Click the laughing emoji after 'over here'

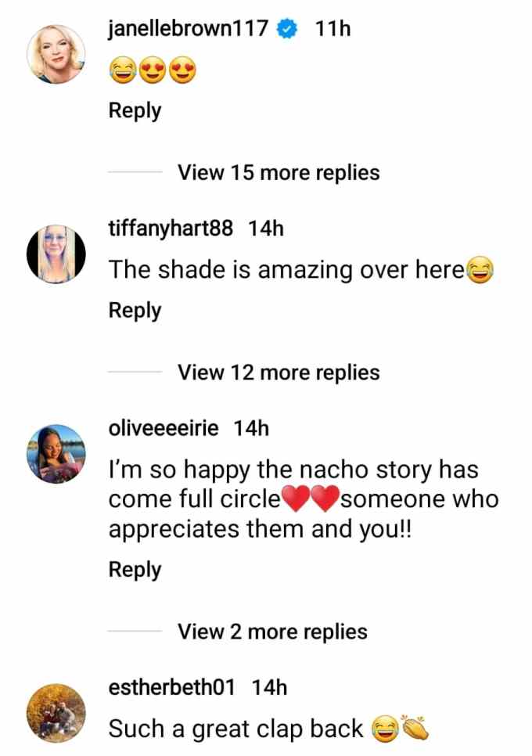[480, 270]
